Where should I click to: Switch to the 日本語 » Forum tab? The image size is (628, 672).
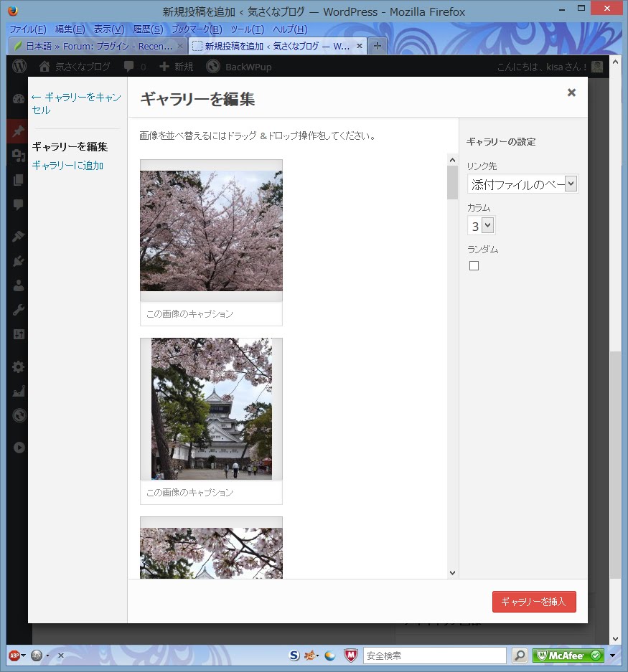(x=98, y=46)
